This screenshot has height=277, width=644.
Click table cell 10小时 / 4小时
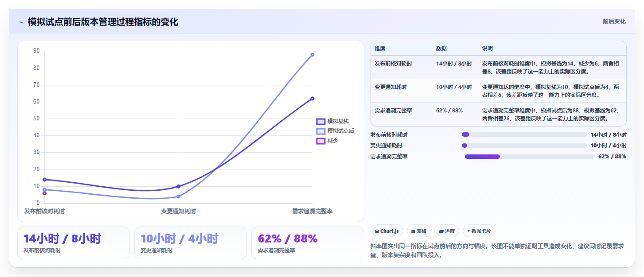pos(454,87)
